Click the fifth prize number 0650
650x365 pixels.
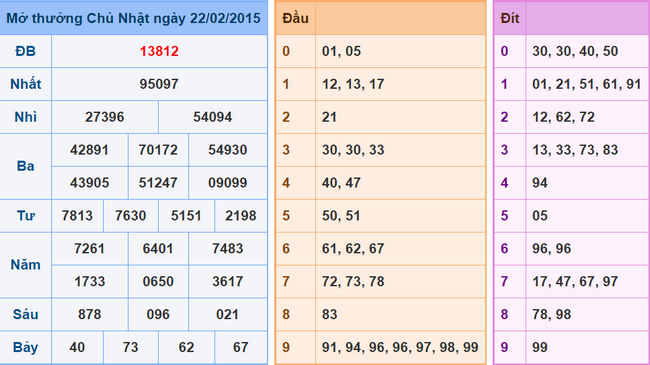tap(158, 281)
